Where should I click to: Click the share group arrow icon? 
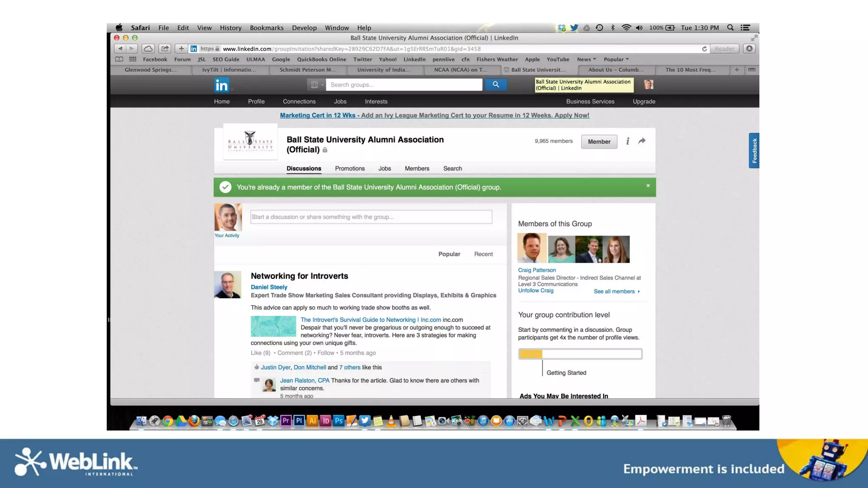click(x=642, y=141)
